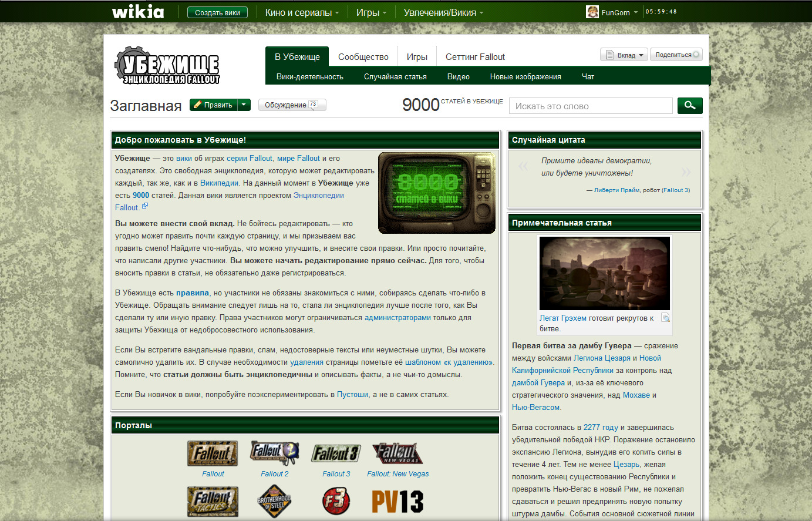Open the Fallout 3 portal logo
The width and height of the screenshot is (812, 521).
pos(336,453)
